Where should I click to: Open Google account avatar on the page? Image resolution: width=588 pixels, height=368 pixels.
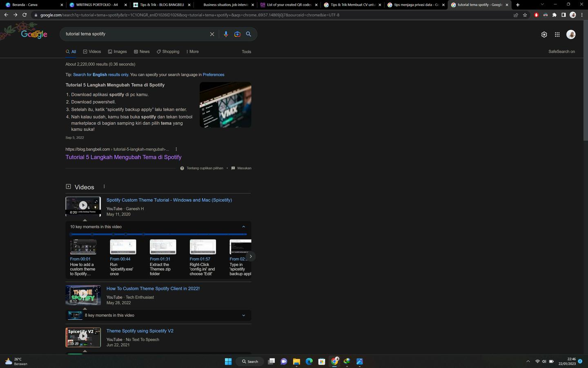click(x=571, y=34)
